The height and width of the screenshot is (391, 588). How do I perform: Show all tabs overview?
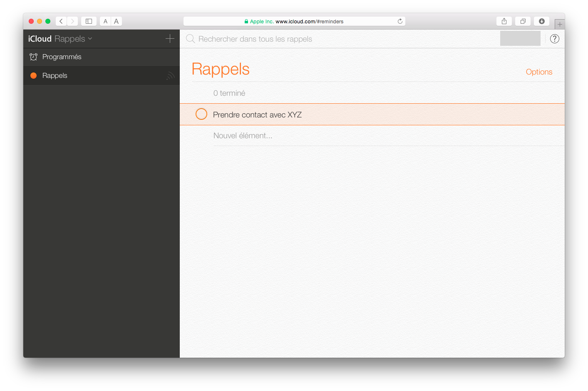[523, 21]
